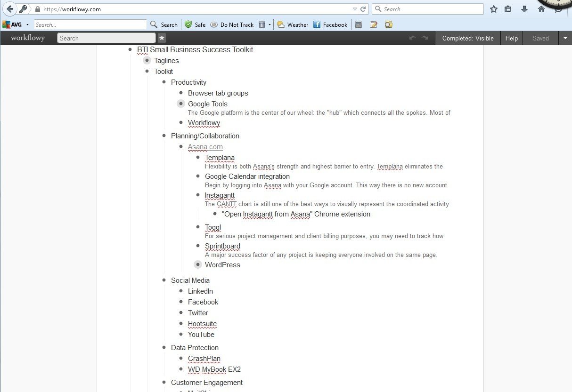Toggle Completed: Visible setting

point(468,38)
